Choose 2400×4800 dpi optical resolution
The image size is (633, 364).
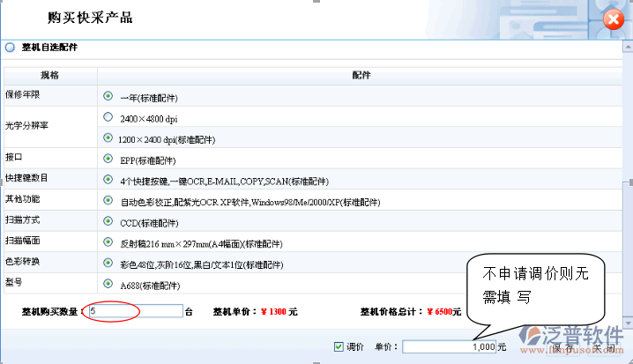coord(108,116)
